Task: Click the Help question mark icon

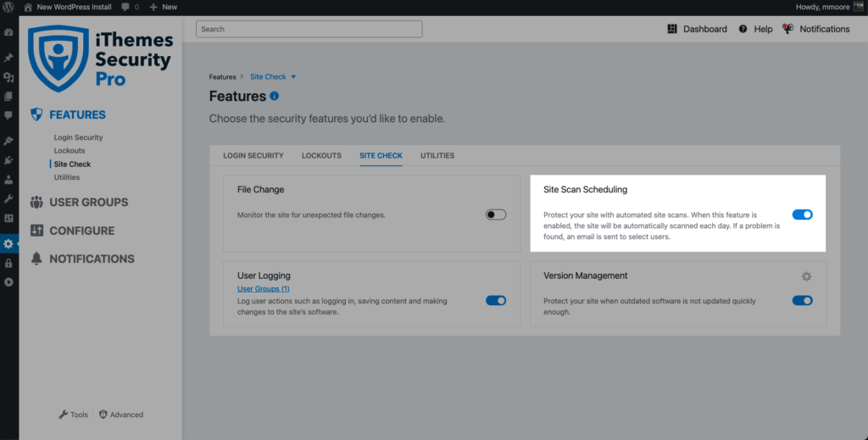Action: pyautogui.click(x=743, y=29)
